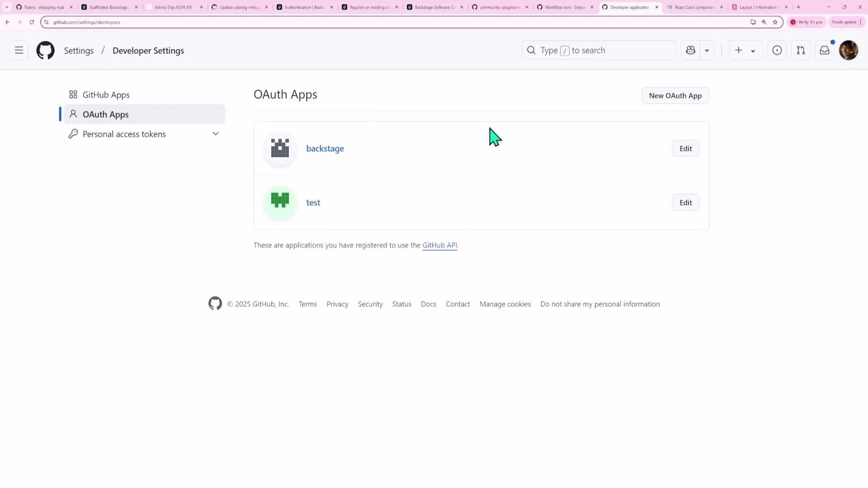This screenshot has height=488, width=868.
Task: Click the site info icon in address bar
Action: (x=46, y=22)
